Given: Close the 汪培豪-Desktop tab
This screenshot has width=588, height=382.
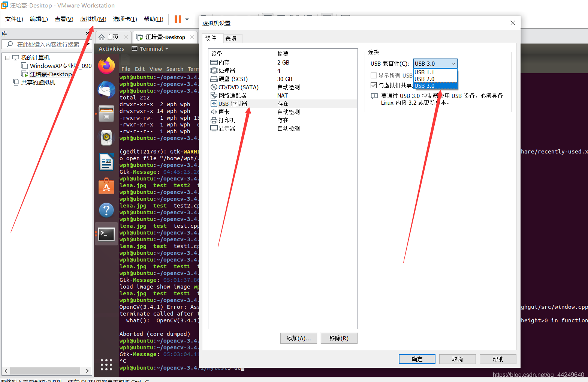Looking at the screenshot, I should tap(192, 37).
